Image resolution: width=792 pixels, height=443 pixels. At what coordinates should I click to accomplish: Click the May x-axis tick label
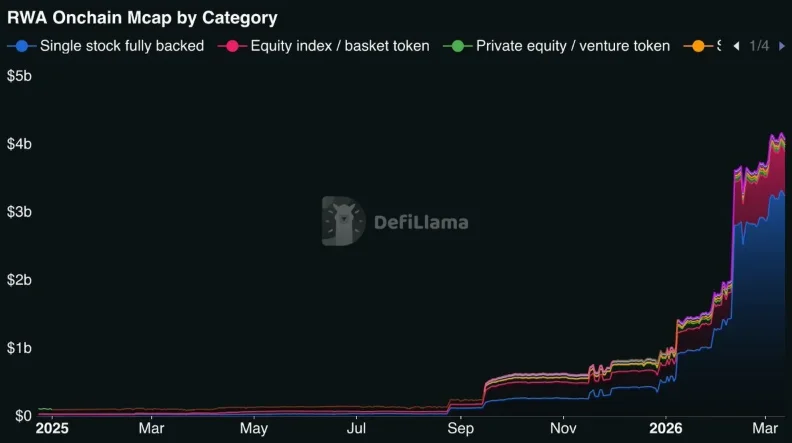point(254,428)
